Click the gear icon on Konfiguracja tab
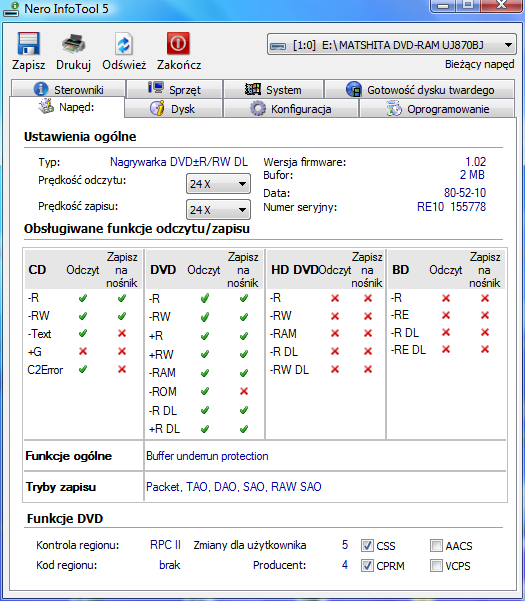525x601 pixels. click(x=258, y=108)
